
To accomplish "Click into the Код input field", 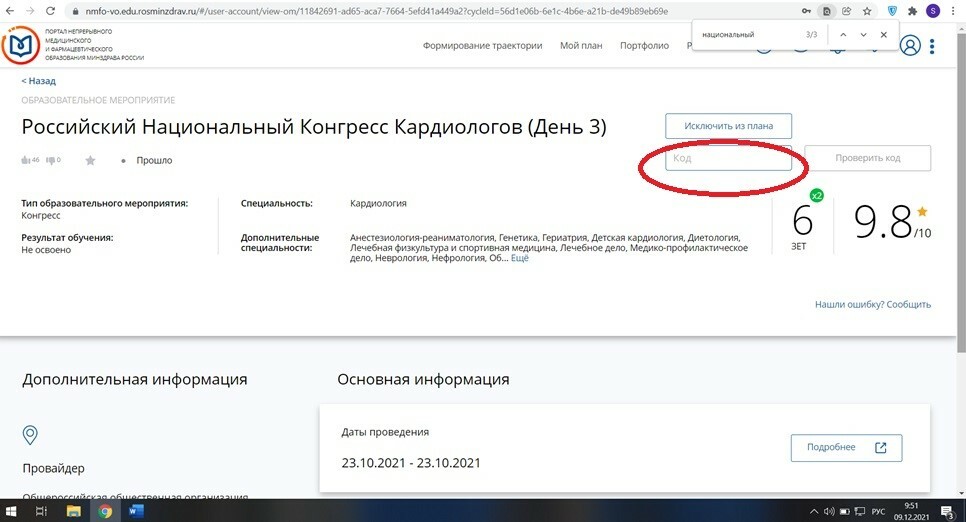I will tap(728, 158).
